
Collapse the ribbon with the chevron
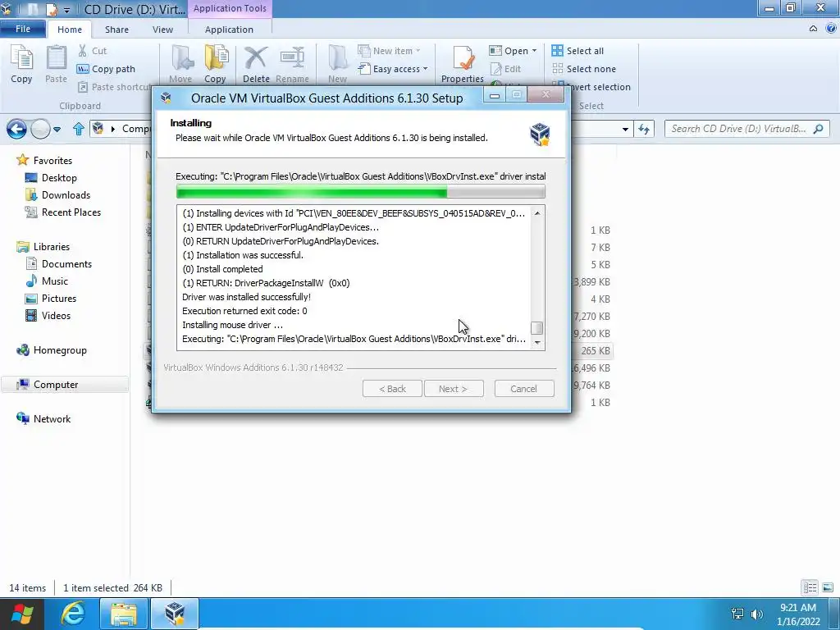813,29
